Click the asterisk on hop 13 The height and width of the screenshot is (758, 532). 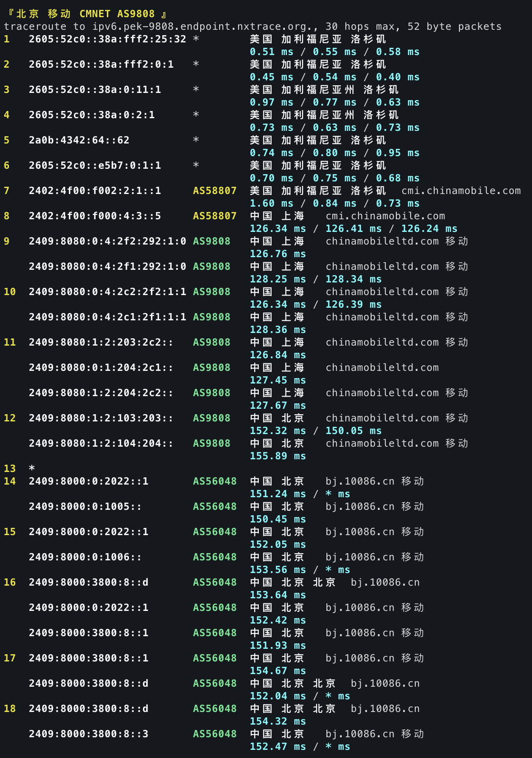(32, 468)
